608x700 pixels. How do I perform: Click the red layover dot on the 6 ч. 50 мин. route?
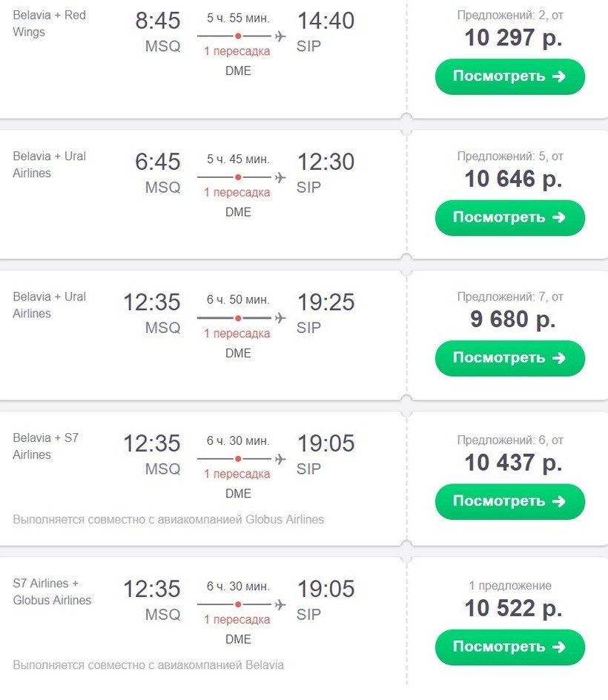point(238,318)
